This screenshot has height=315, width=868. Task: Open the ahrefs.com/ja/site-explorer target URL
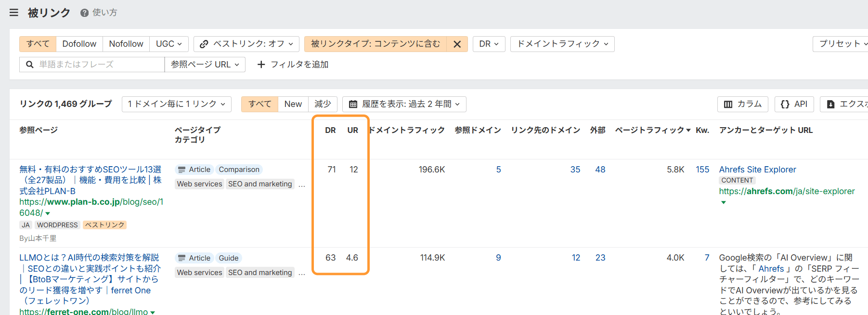787,191
